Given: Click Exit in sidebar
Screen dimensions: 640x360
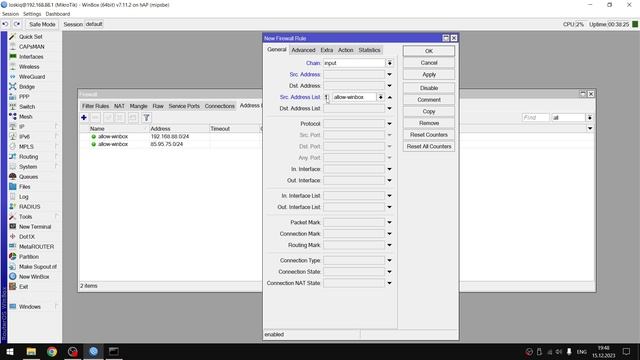Looking at the screenshot, I should 24,287.
